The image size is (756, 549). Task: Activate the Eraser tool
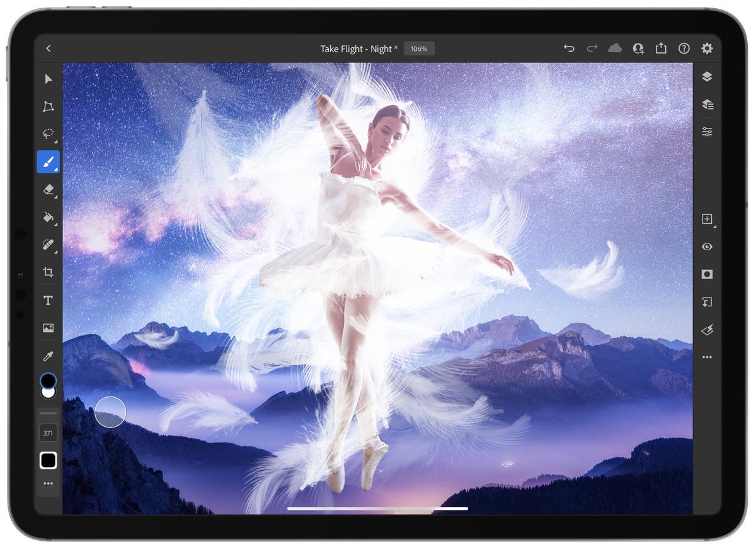click(49, 190)
